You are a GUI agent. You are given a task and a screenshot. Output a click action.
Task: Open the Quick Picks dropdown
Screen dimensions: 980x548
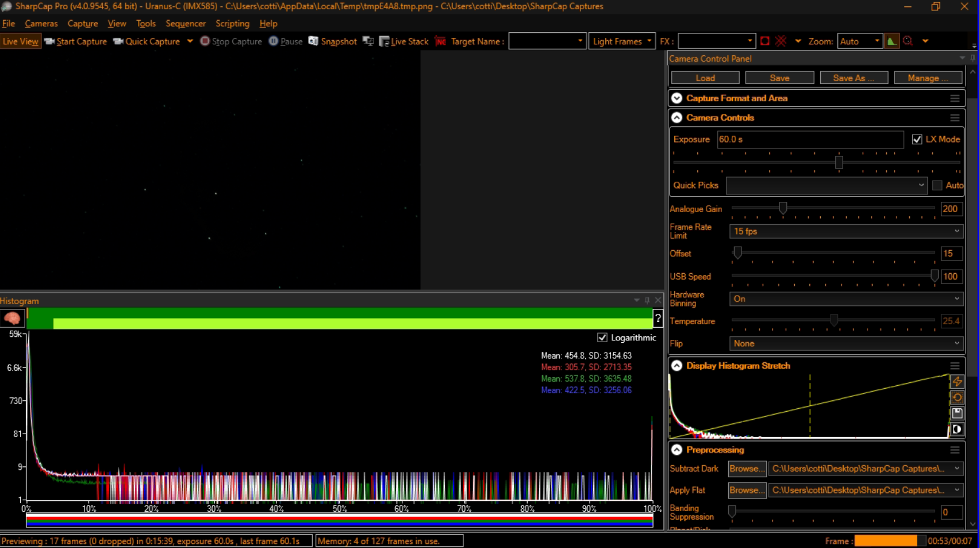pyautogui.click(x=827, y=185)
